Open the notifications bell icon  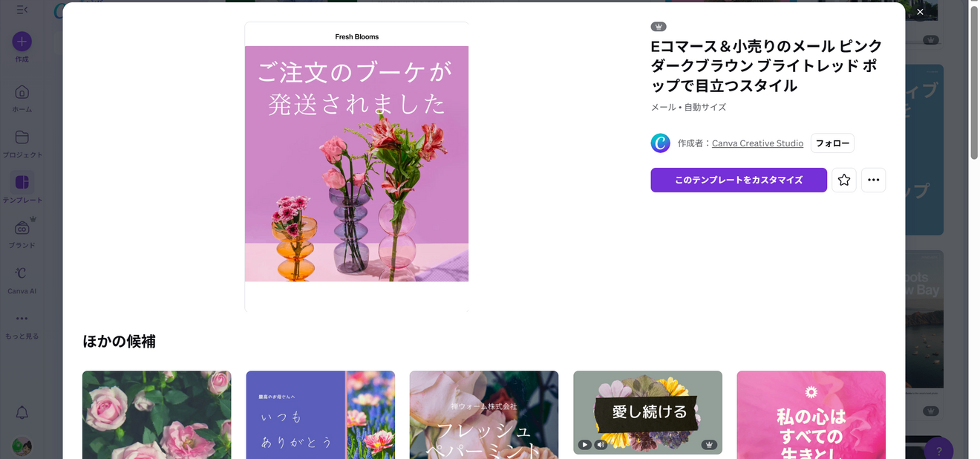pyautogui.click(x=22, y=413)
